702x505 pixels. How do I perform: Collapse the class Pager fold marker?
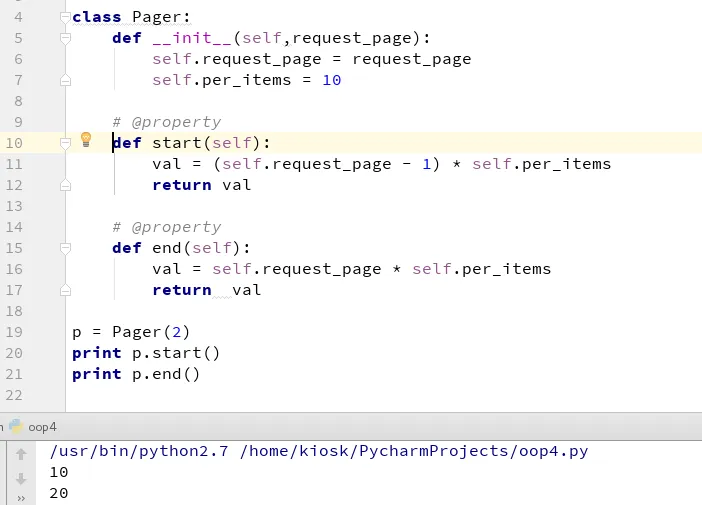point(65,17)
